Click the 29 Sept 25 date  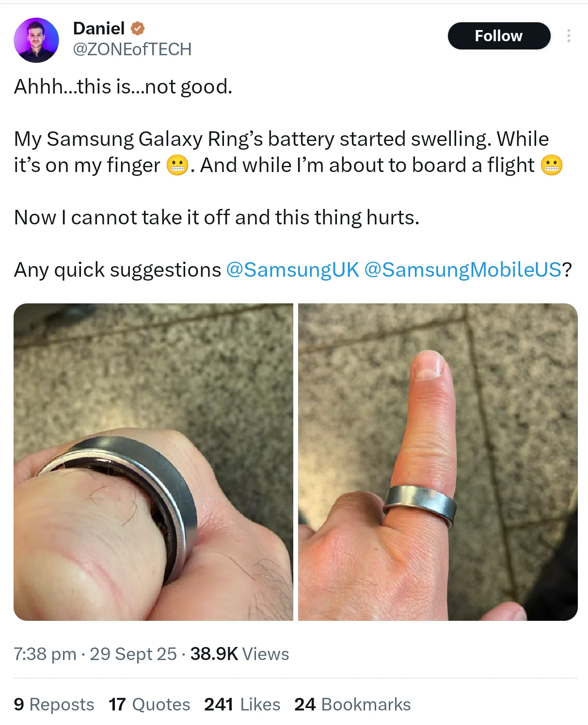click(133, 654)
